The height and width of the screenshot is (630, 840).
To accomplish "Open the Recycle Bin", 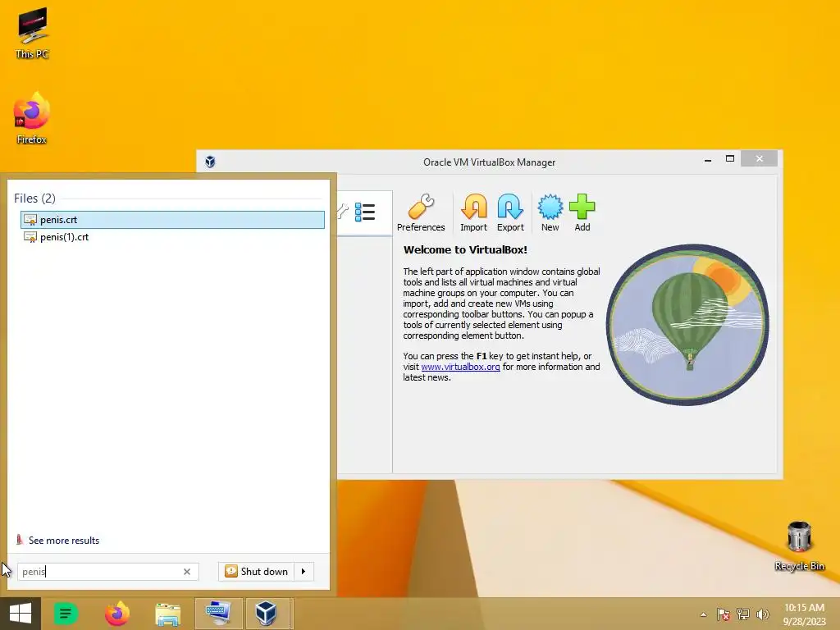I will (799, 546).
